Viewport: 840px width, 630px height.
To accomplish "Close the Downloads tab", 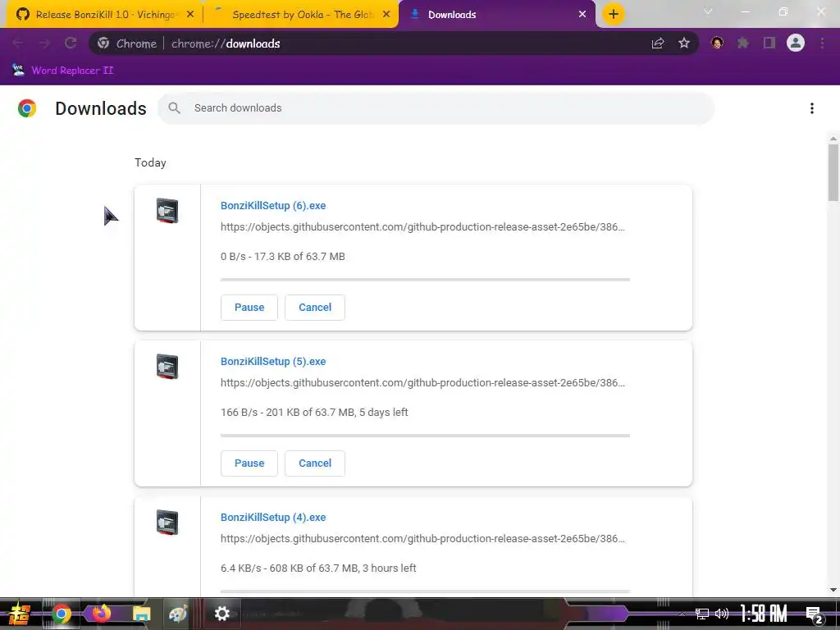I will [582, 15].
